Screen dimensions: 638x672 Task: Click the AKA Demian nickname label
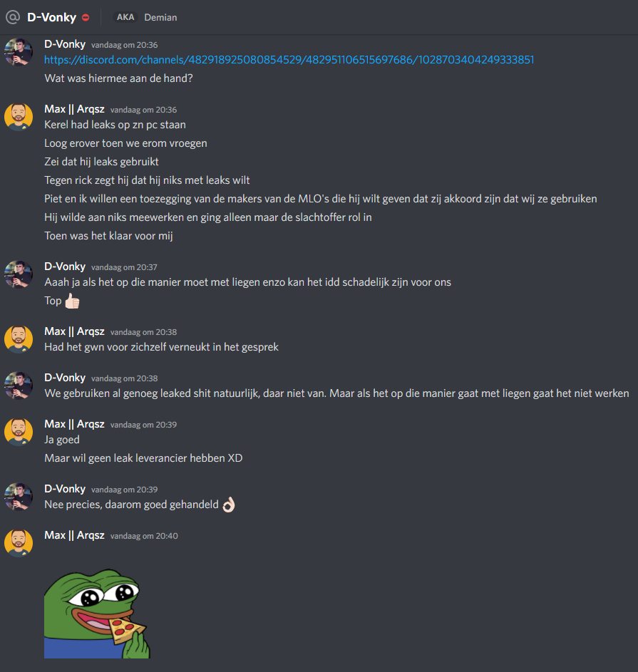pos(145,18)
